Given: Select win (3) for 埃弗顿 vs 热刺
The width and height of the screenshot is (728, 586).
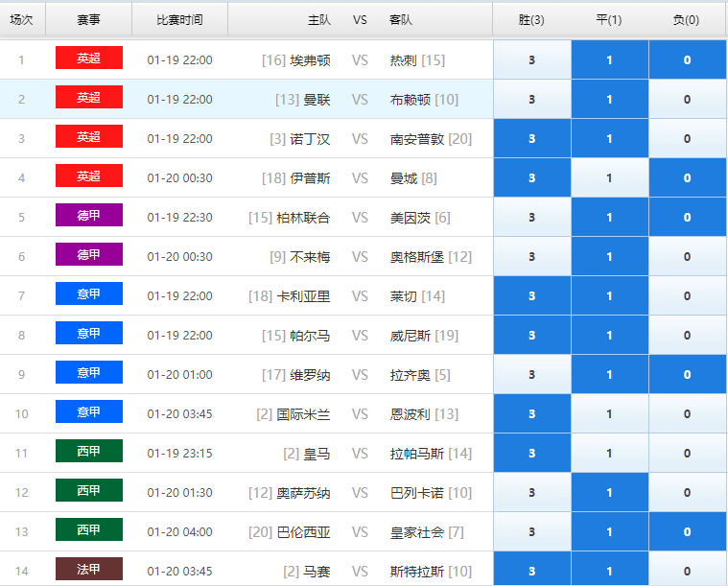Looking at the screenshot, I should coord(532,59).
